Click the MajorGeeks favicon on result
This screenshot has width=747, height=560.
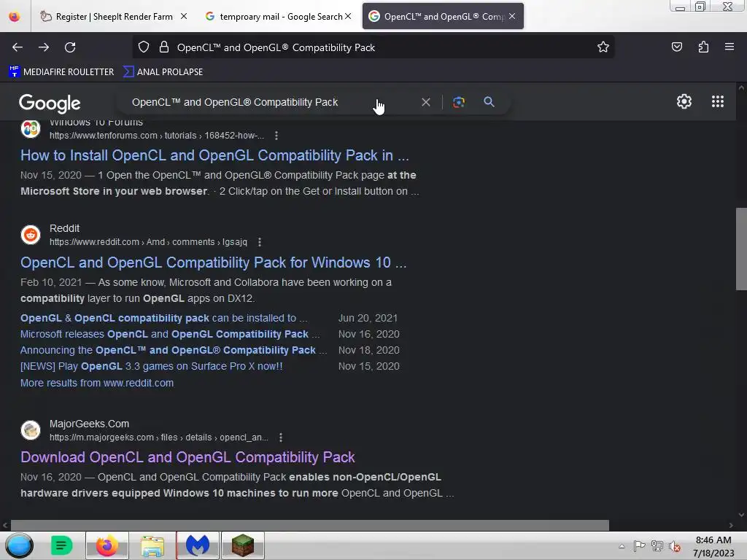31,430
